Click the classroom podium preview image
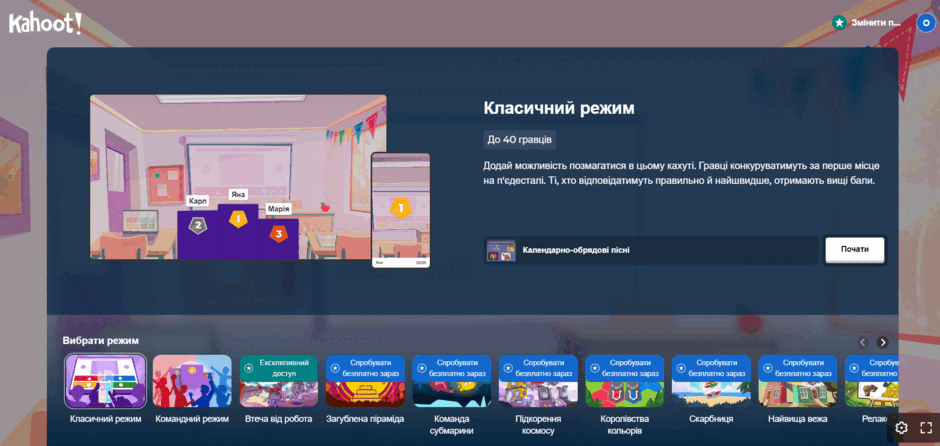The image size is (940, 446). (238, 177)
